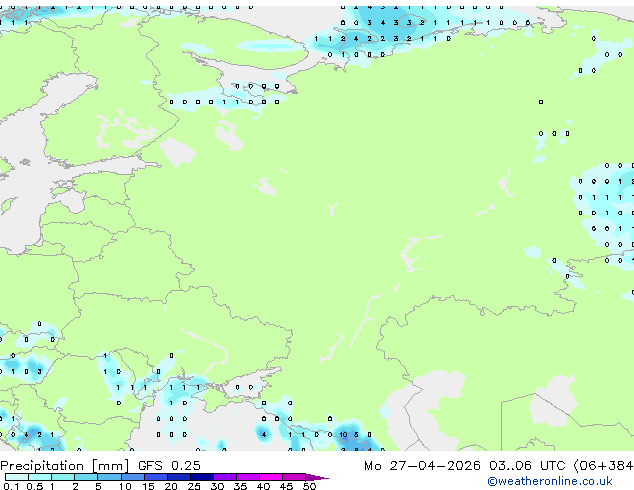This screenshot has height=490, width=634.
Task: Select the 30–35 mm purple legend swatch
Action: coord(224,477)
